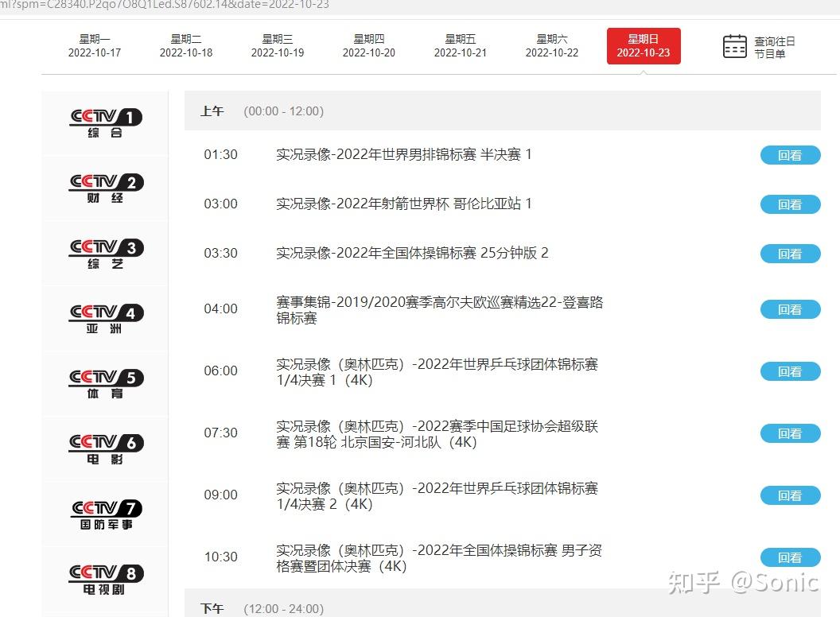Switch to 星期四 2022-10-20 tab
Screen dimensions: 840x617
tap(368, 46)
